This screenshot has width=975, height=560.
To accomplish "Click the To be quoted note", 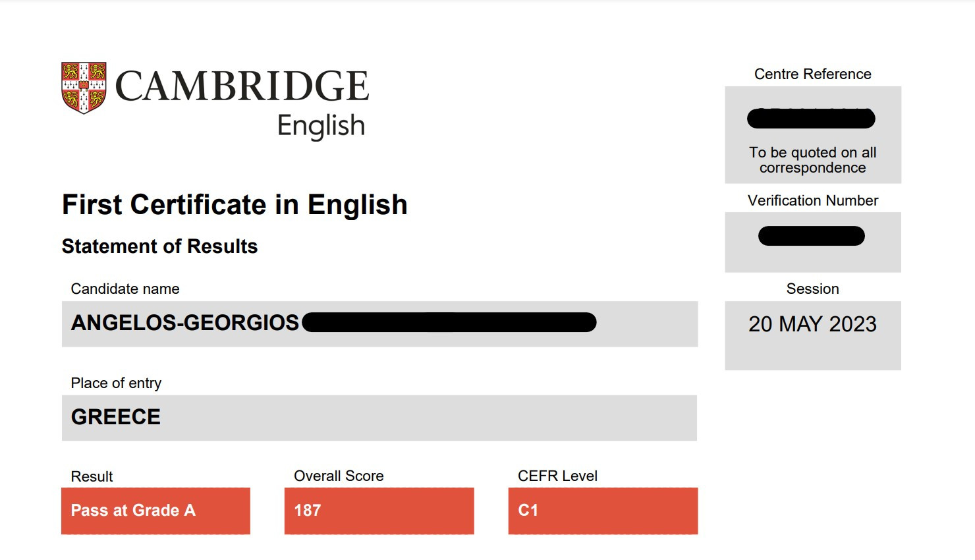I will 812,160.
